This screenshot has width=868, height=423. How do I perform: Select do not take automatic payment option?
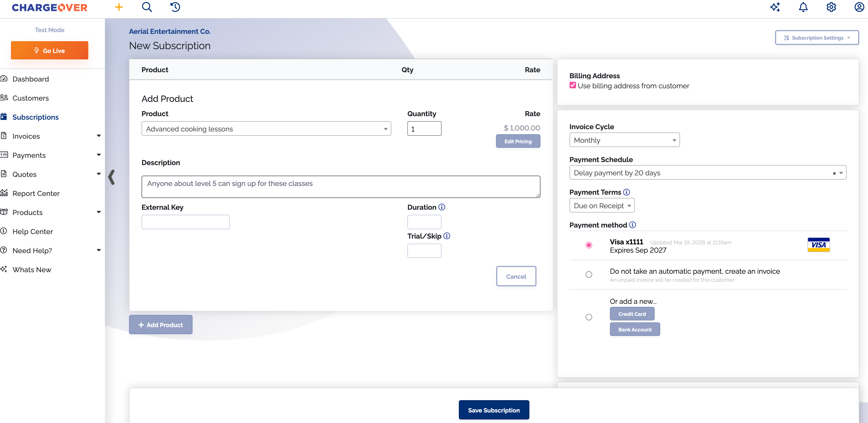(589, 274)
